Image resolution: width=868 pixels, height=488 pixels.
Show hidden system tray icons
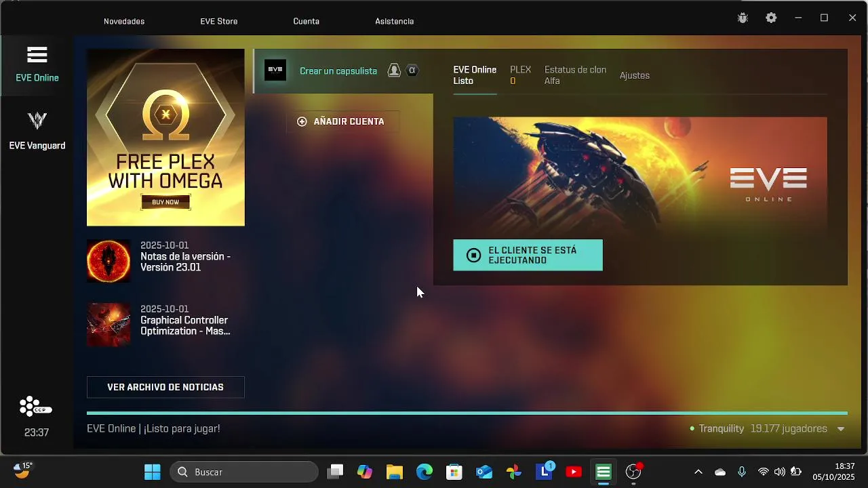tap(698, 472)
